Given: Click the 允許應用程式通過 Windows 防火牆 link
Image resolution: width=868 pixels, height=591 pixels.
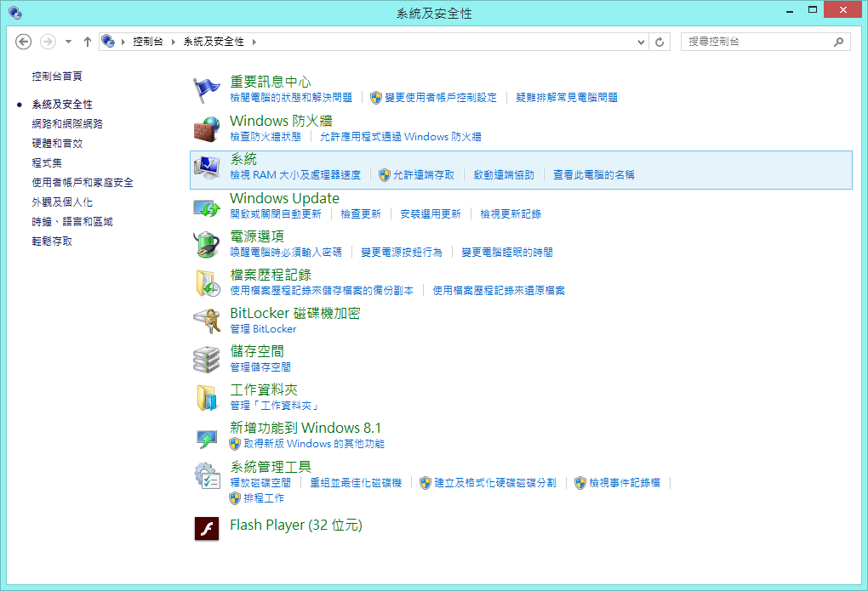Looking at the screenshot, I should [401, 136].
